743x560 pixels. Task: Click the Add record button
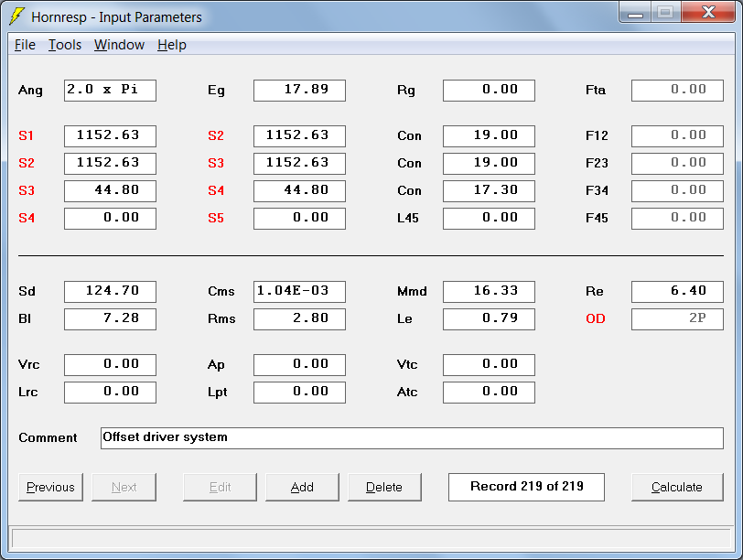click(302, 487)
